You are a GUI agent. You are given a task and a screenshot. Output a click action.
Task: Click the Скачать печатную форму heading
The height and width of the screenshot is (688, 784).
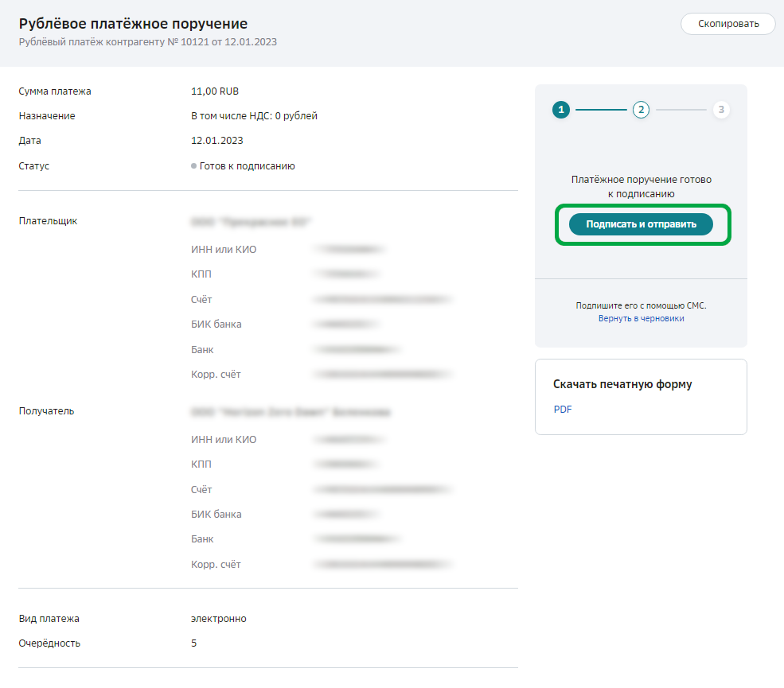pyautogui.click(x=622, y=384)
